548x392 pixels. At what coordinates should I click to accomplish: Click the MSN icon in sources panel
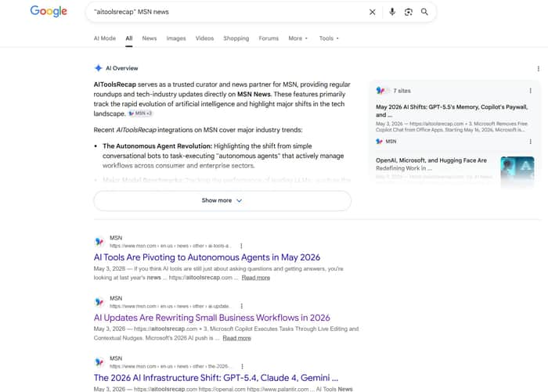coord(379,142)
